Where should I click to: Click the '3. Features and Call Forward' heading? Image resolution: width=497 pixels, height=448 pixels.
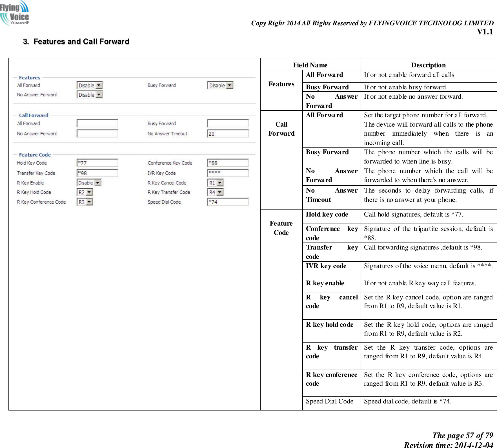(x=76, y=41)
